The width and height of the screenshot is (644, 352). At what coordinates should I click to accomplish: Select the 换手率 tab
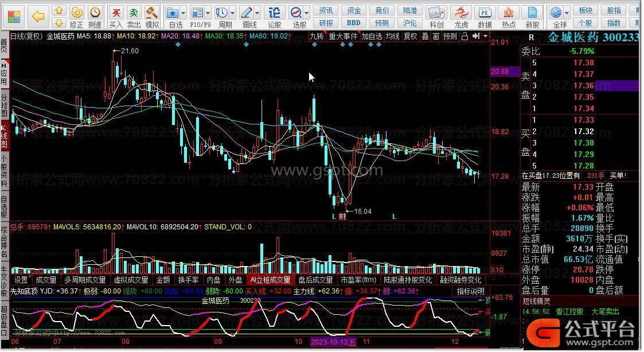pos(189,280)
